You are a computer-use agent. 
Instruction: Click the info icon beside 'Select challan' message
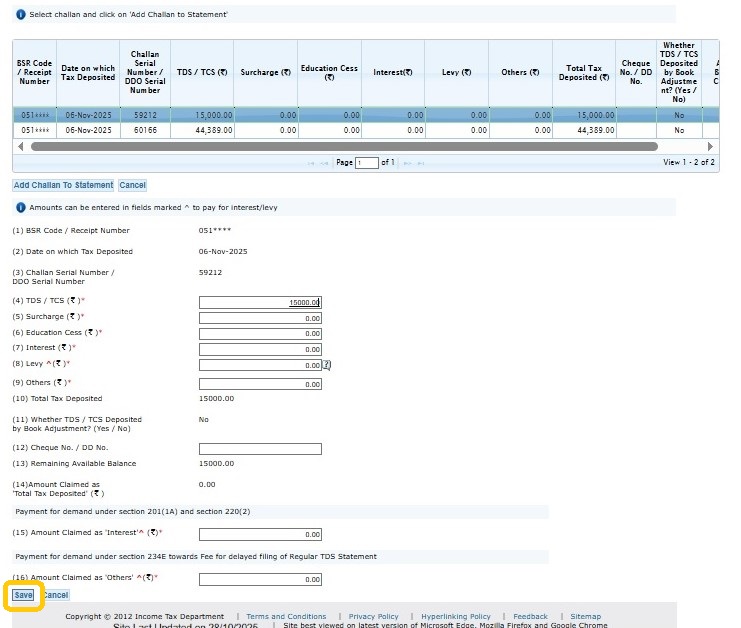(x=19, y=13)
